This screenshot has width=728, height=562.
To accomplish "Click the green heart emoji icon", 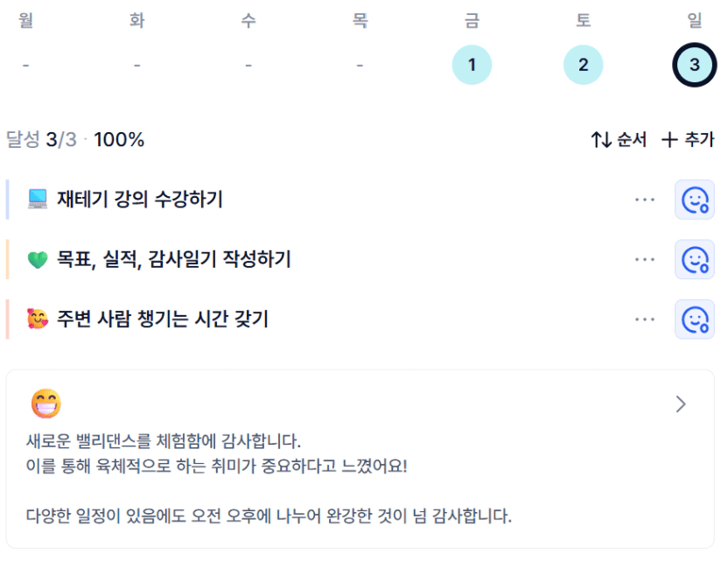I will [x=38, y=259].
